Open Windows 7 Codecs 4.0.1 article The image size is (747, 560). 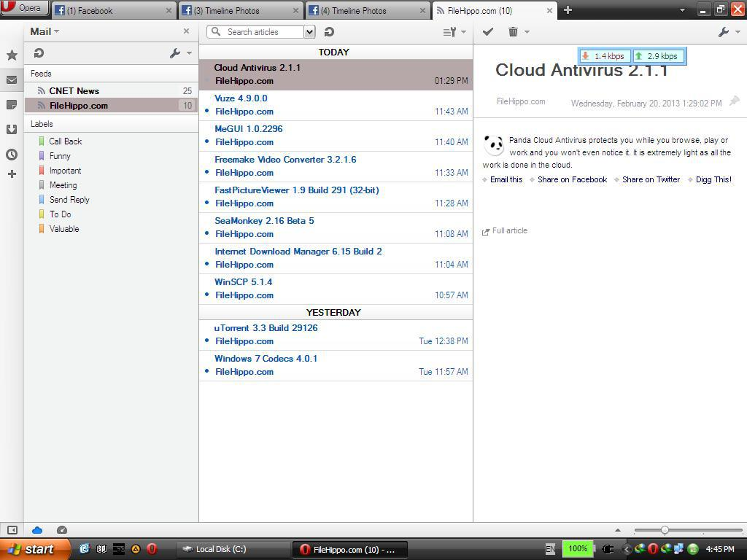click(x=336, y=365)
